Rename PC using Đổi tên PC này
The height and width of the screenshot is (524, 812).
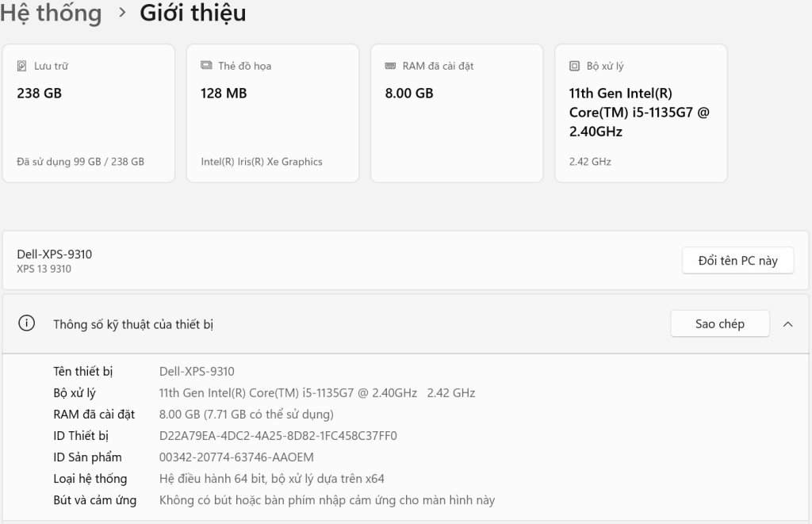click(737, 261)
